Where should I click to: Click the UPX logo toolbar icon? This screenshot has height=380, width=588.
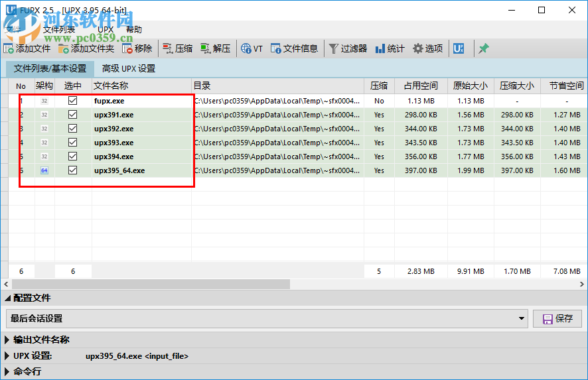pos(459,48)
